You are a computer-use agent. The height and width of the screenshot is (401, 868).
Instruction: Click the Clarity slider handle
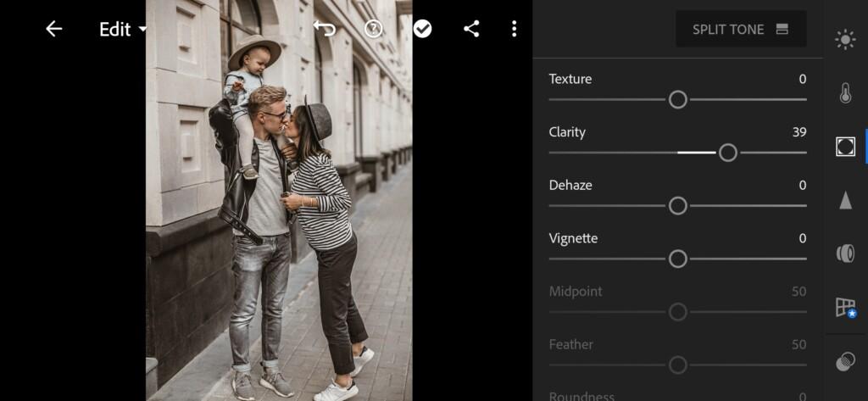coord(728,153)
